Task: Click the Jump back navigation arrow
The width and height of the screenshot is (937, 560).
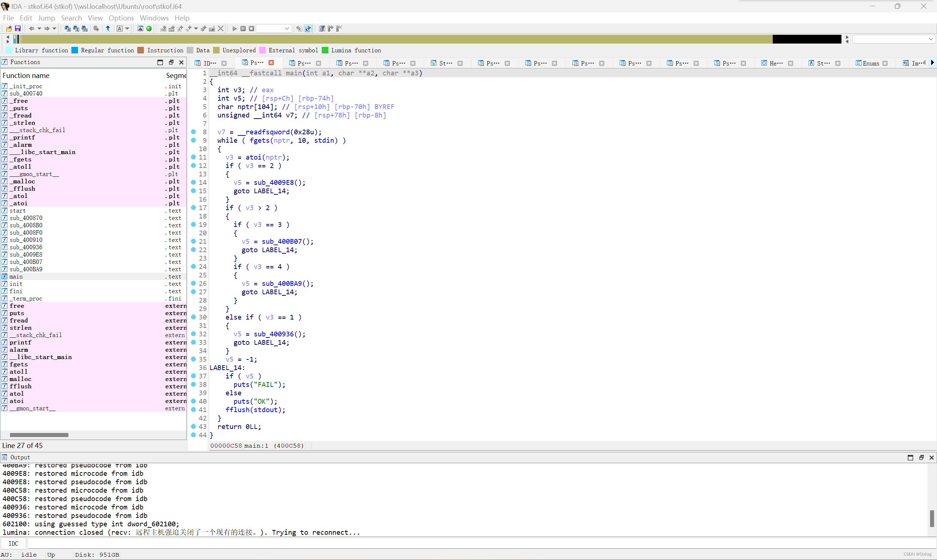Action: (32, 28)
